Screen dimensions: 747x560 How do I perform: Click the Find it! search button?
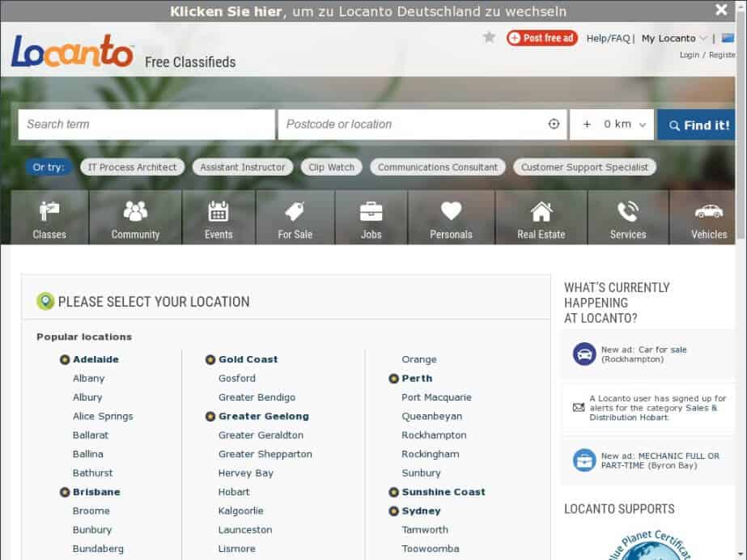pyautogui.click(x=696, y=125)
